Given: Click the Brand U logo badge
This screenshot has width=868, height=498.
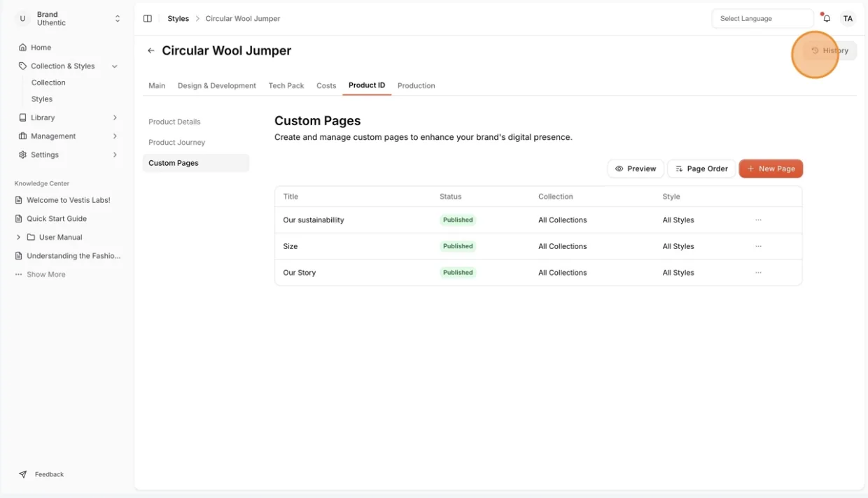Looking at the screenshot, I should tap(22, 19).
